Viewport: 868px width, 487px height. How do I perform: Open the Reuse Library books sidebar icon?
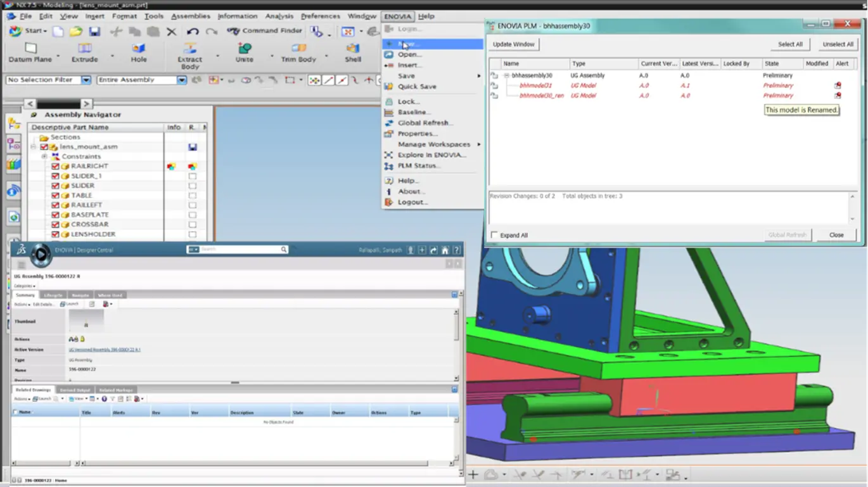[x=14, y=165]
